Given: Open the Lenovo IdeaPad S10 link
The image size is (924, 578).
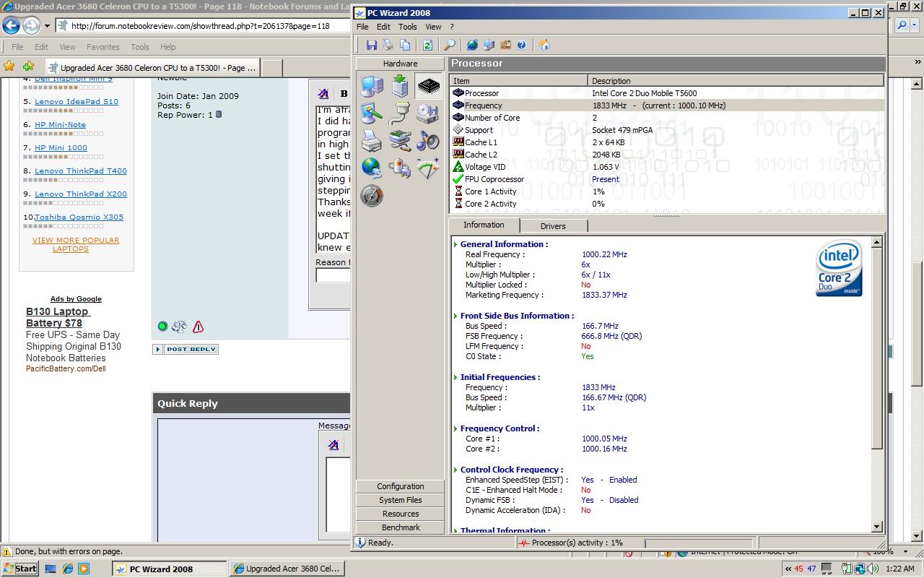Looking at the screenshot, I should click(77, 101).
